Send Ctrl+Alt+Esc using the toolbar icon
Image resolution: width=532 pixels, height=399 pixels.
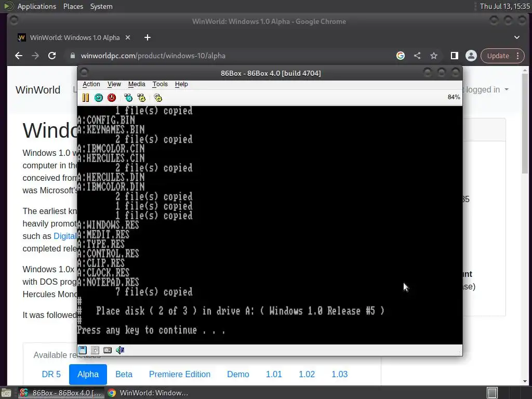141,98
